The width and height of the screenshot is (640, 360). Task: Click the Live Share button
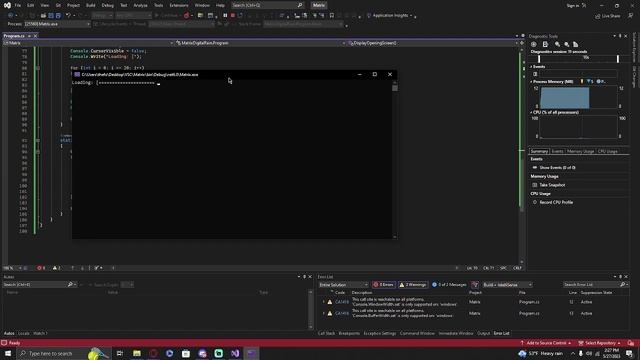608,16
